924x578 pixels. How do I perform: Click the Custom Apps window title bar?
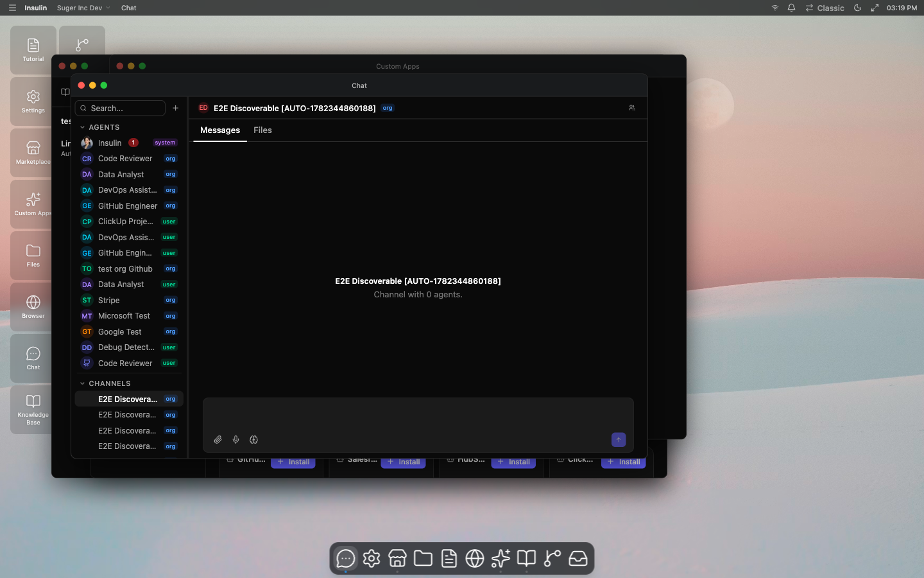398,66
